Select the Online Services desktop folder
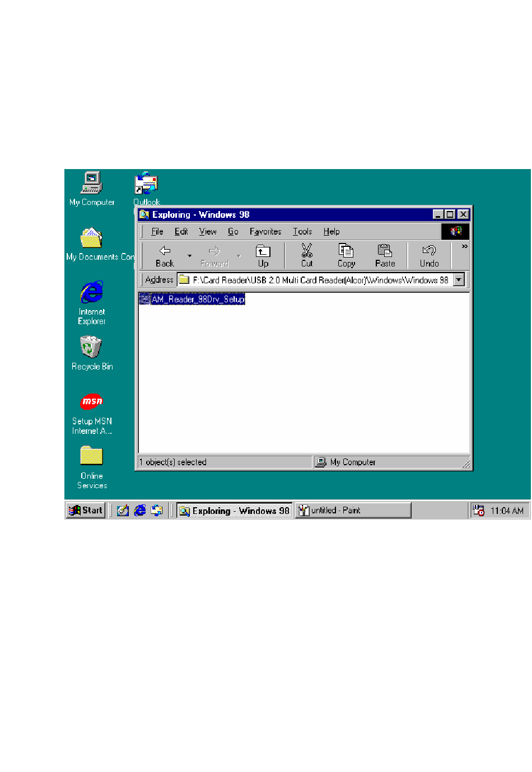The width and height of the screenshot is (532, 772). [92, 467]
